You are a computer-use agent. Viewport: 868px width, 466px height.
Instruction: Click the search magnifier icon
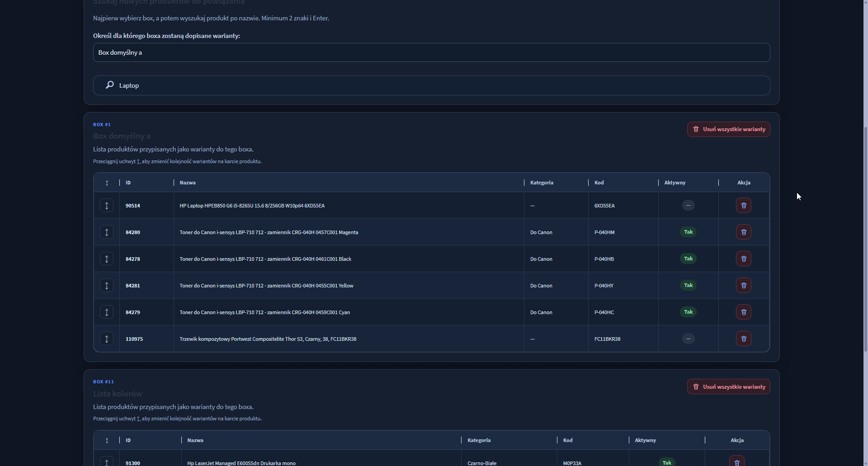click(x=110, y=85)
